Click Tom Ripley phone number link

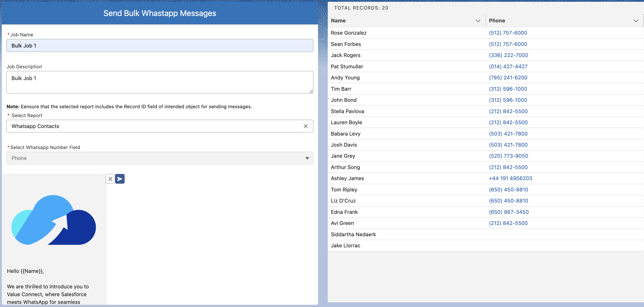[508, 189]
